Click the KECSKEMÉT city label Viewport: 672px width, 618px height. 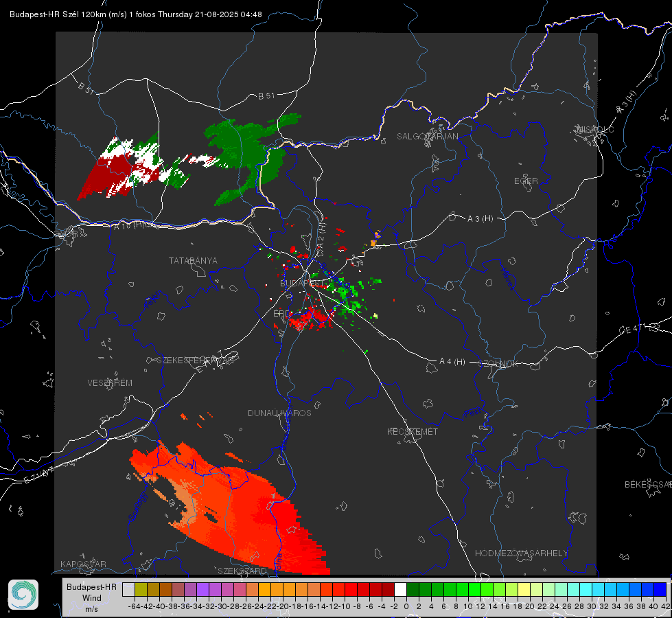coord(413,431)
